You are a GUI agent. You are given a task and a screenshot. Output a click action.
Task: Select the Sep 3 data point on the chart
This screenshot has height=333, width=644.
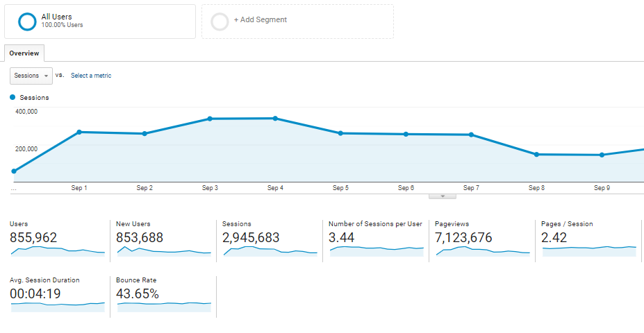tap(210, 119)
